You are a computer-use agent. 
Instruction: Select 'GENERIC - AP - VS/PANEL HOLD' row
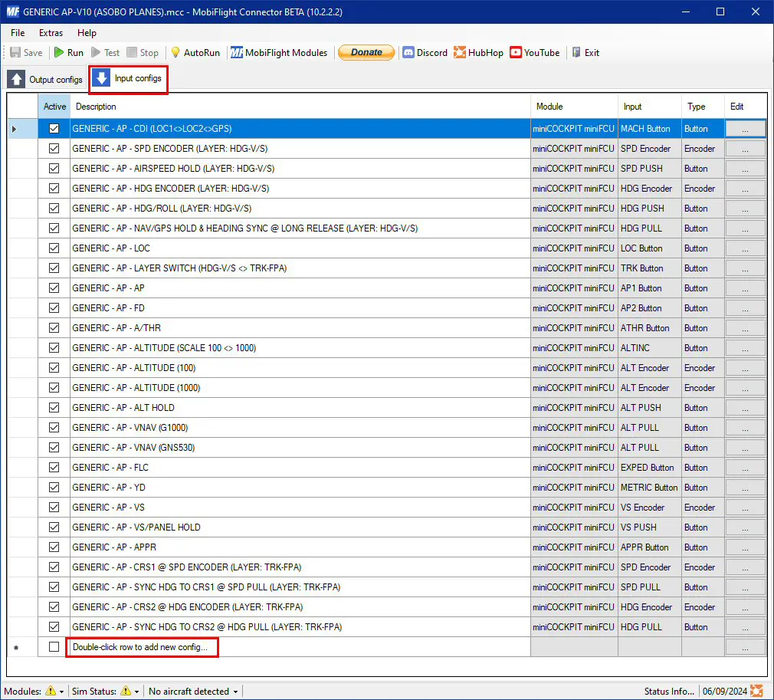tap(300, 527)
